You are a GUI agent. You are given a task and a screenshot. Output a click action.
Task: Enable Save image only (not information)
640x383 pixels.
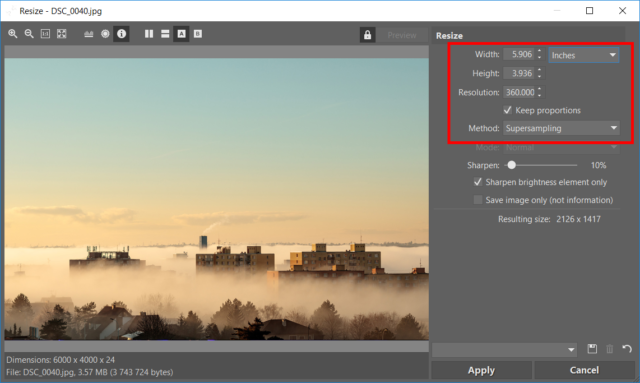pos(478,200)
